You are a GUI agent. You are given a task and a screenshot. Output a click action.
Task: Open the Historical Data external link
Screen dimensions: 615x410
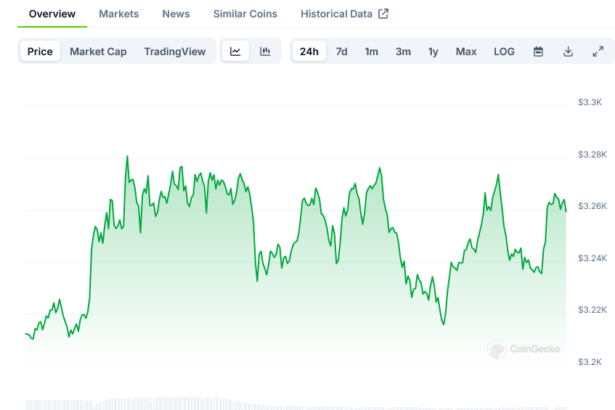tap(336, 14)
